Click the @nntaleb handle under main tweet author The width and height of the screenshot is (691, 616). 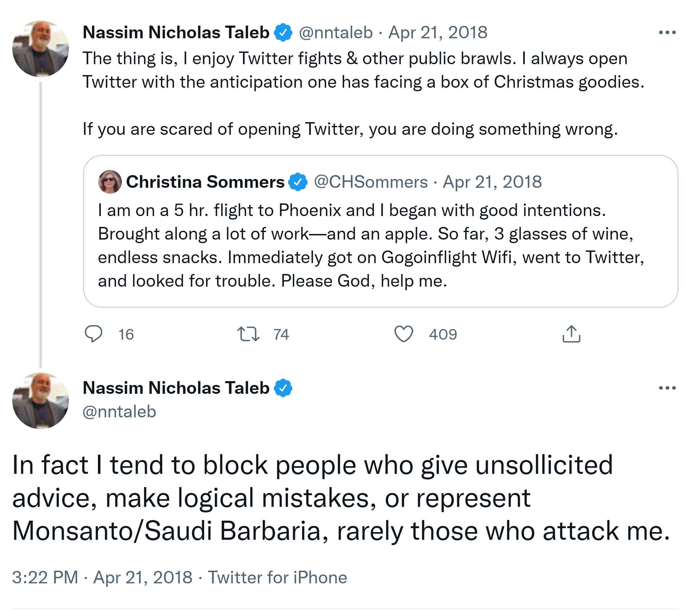click(119, 411)
